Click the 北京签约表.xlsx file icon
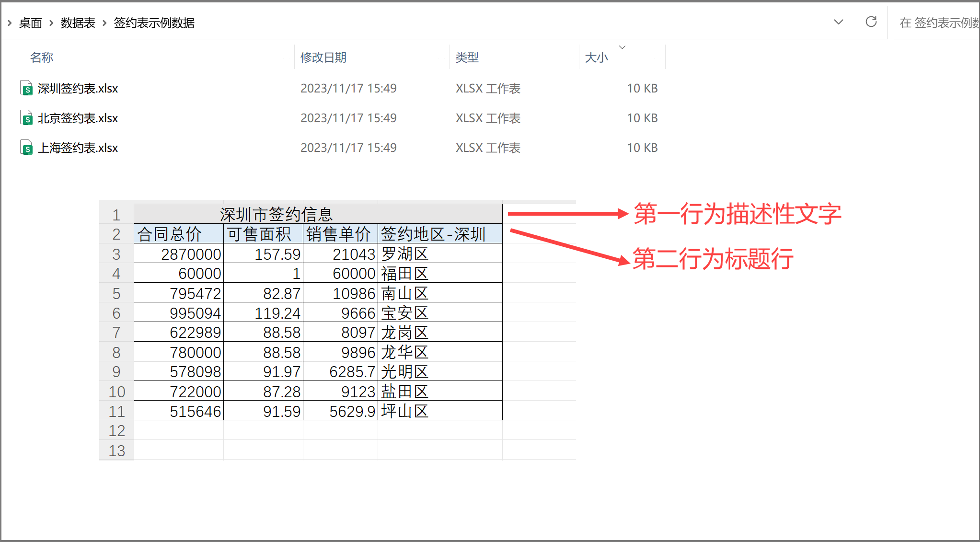This screenshot has width=980, height=542. pyautogui.click(x=26, y=118)
